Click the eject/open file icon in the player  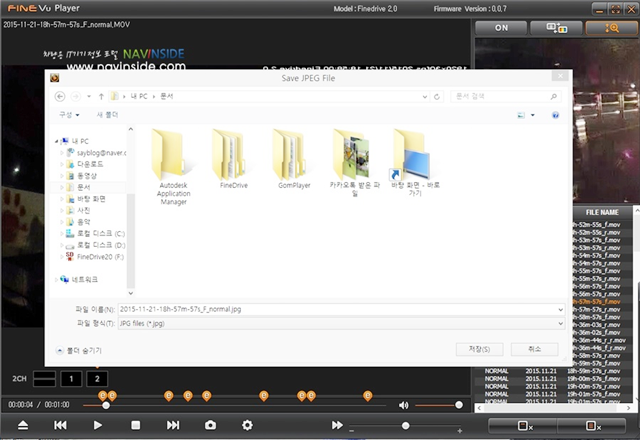(x=23, y=425)
